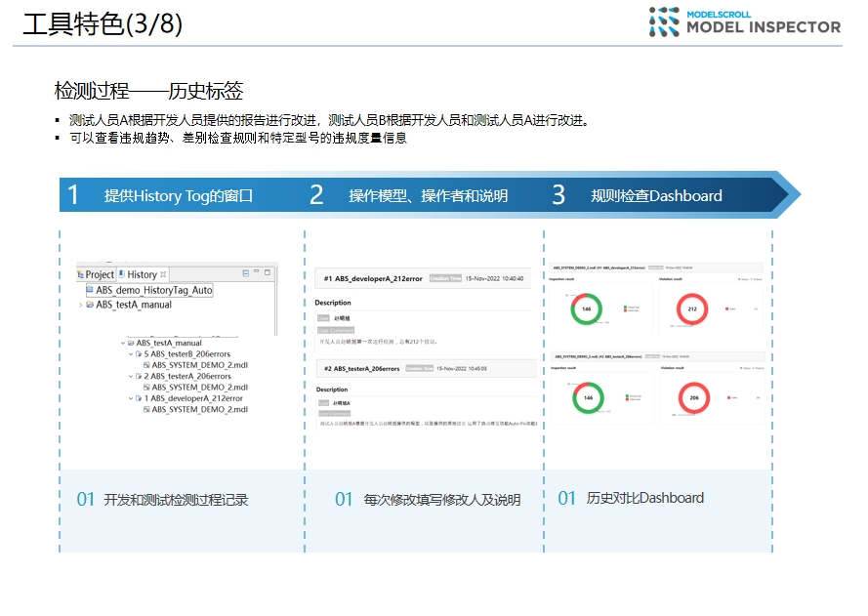Click Description heading under #2 ABS_testerA_206errors
This screenshot has width=868, height=616.
pos(332,390)
